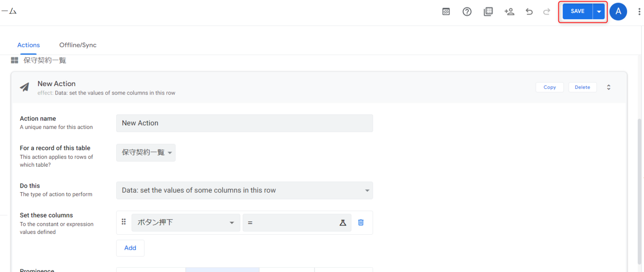Click the drag handle beside ボタン押下
This screenshot has height=272, width=644.
(124, 222)
